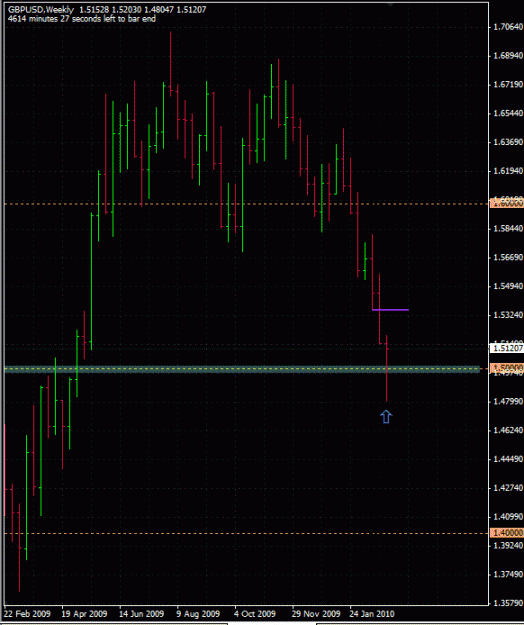524x625 pixels.
Task: Click the GBPUSD,Weekly chart title text
Action: point(41,10)
